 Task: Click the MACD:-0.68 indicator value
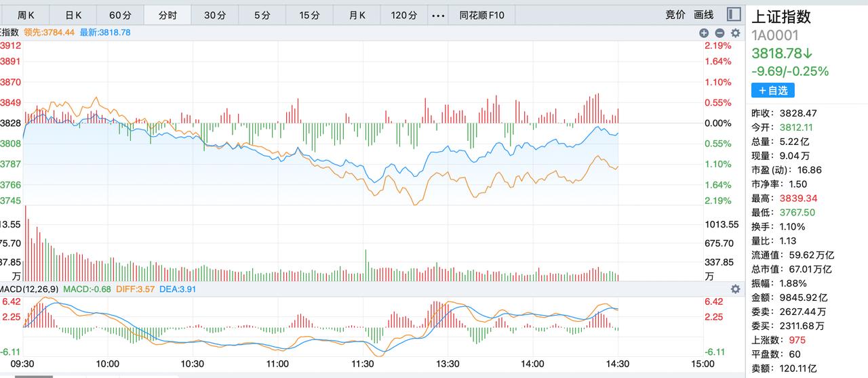89,289
